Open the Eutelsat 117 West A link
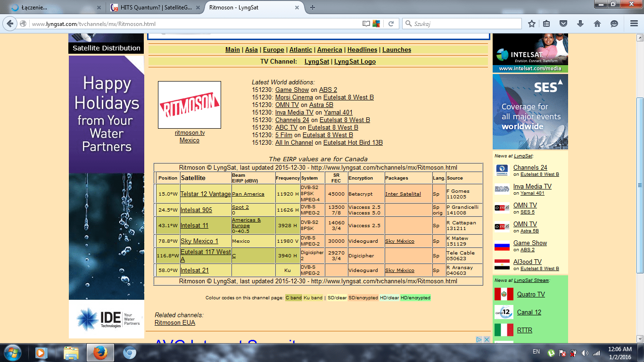644x362 pixels. click(x=206, y=255)
